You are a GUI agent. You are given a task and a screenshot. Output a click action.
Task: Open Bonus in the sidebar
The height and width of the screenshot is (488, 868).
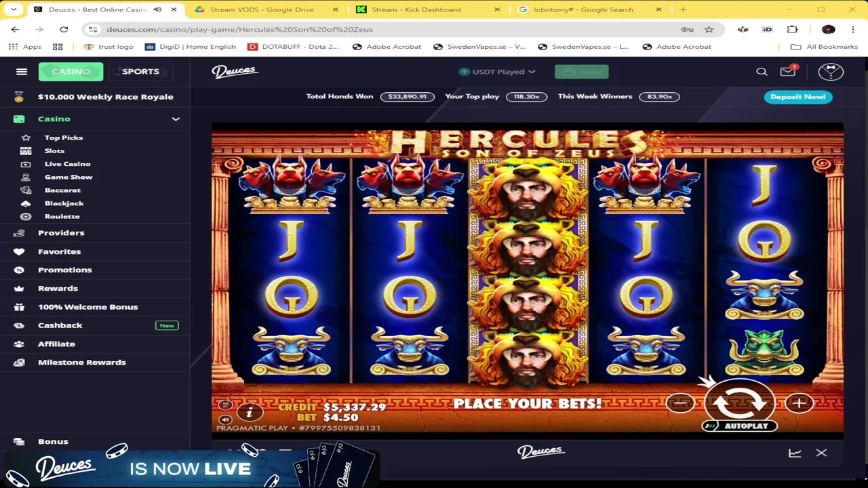(x=53, y=441)
